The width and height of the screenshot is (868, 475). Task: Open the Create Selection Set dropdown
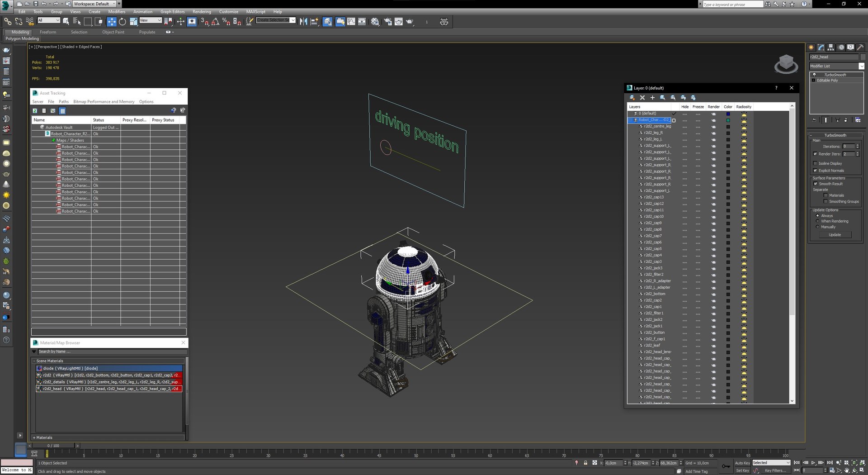[276, 20]
